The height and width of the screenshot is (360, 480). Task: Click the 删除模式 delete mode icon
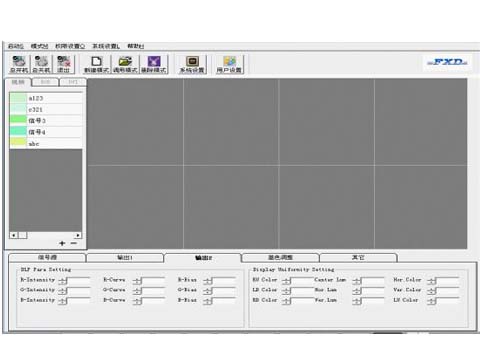click(154, 64)
